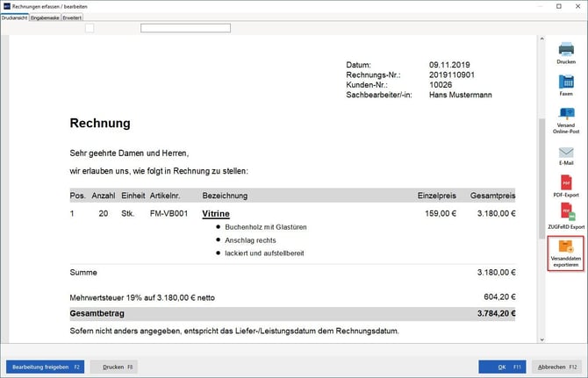Click bullet text Anschlag rechts
588x378 pixels.
(250, 240)
